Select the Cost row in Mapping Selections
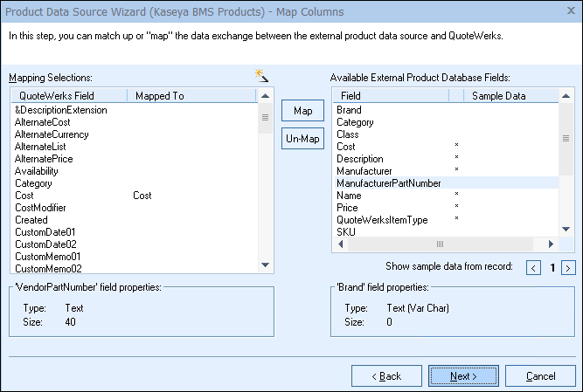Viewport: 583px width, 392px height. [x=24, y=196]
